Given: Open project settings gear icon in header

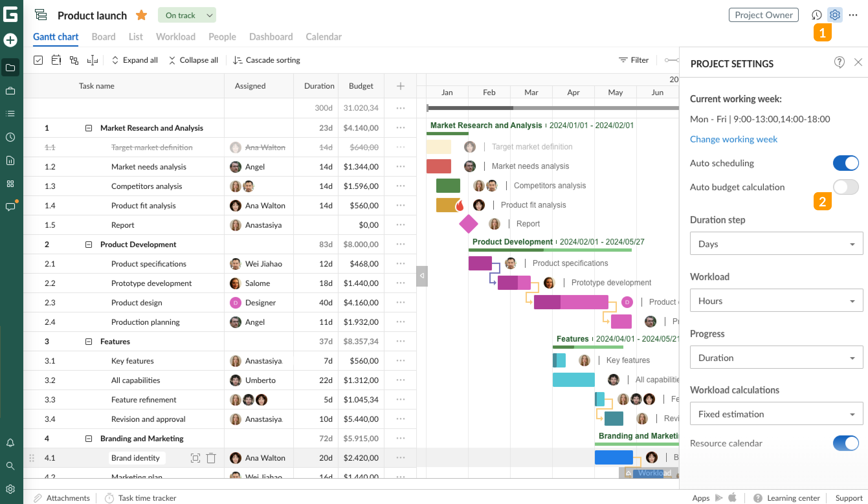Looking at the screenshot, I should [835, 15].
